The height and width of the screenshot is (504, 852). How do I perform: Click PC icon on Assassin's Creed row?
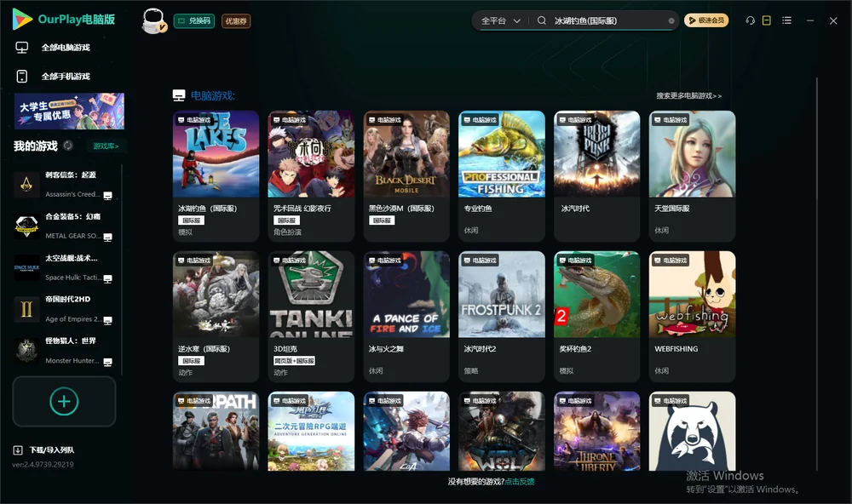tap(108, 196)
